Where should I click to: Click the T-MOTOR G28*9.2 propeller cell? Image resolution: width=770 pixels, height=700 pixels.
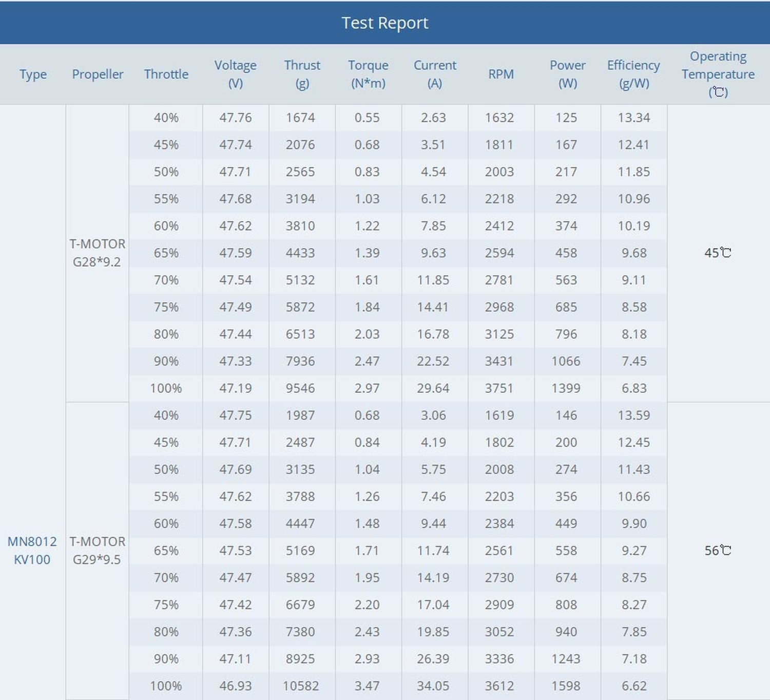click(97, 253)
